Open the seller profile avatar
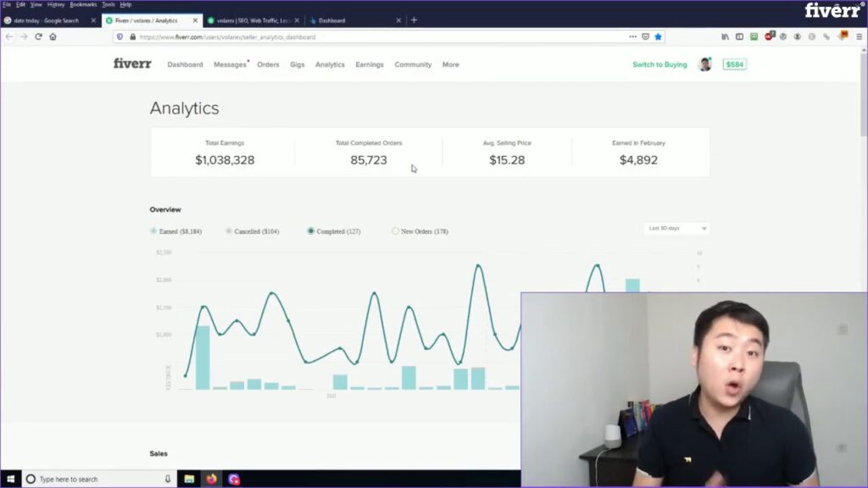868x488 pixels. (x=704, y=64)
